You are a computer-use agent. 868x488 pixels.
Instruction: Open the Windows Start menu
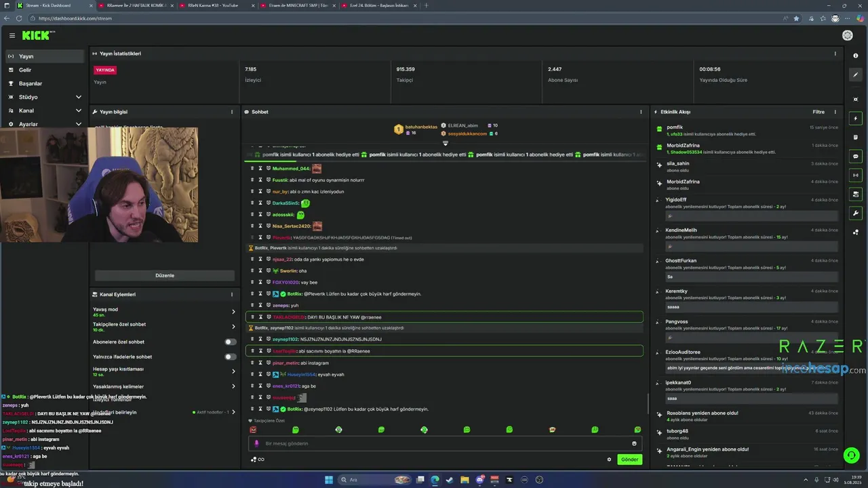click(x=329, y=480)
